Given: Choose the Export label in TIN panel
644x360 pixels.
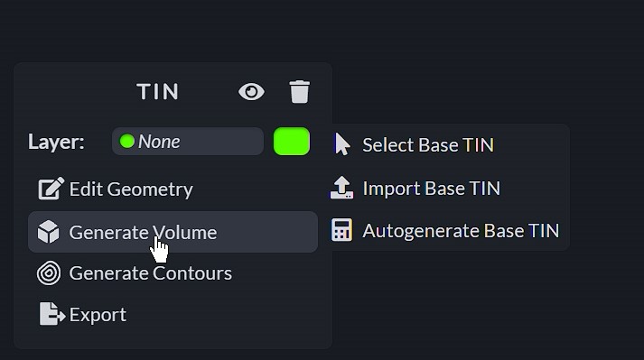Looking at the screenshot, I should pyautogui.click(x=98, y=315).
